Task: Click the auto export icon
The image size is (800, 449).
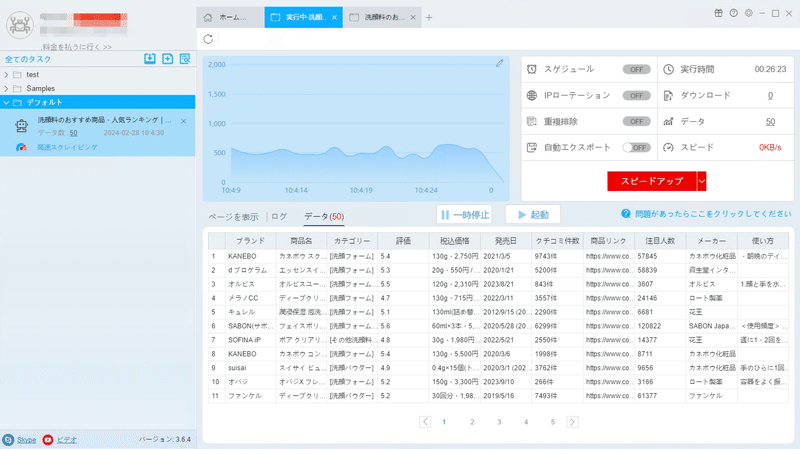Action: pyautogui.click(x=532, y=147)
